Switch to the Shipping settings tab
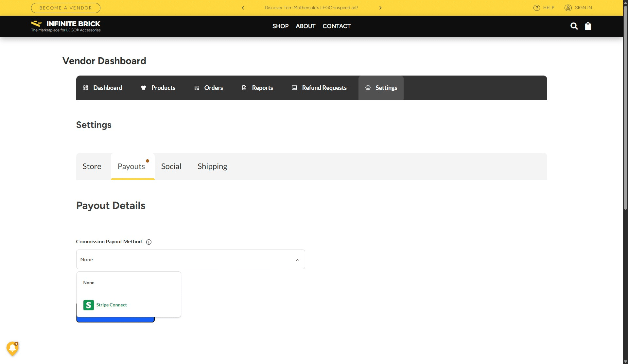 (212, 166)
